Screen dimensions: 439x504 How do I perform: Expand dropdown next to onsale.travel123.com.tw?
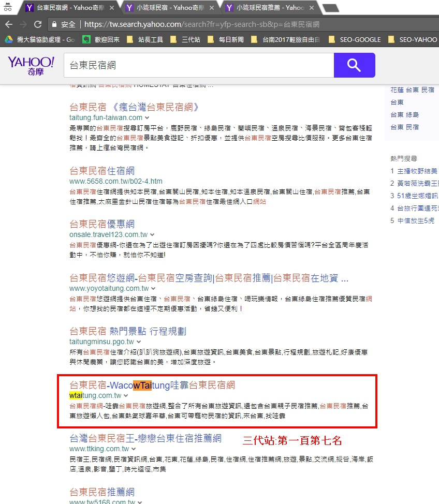point(152,235)
